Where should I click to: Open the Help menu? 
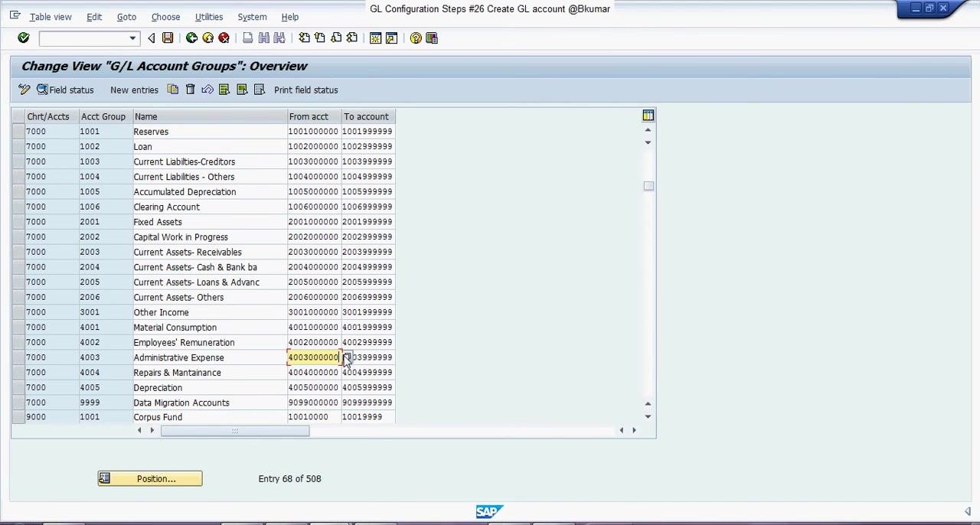[x=290, y=17]
